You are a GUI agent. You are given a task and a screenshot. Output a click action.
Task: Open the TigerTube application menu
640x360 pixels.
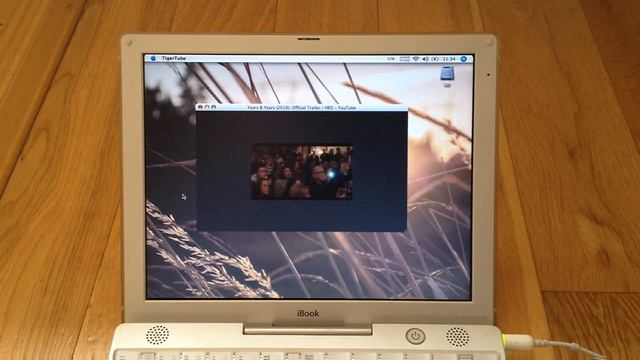click(x=173, y=58)
